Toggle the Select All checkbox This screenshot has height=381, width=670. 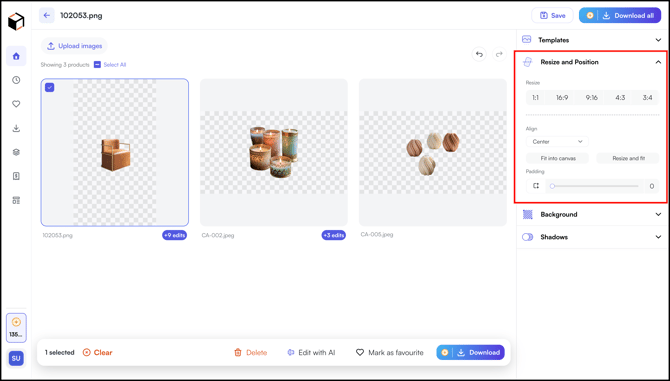(97, 64)
